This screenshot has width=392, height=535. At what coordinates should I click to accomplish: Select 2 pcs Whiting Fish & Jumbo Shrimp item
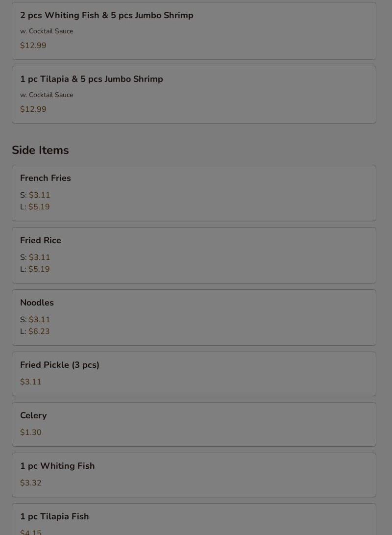pyautogui.click(x=194, y=31)
